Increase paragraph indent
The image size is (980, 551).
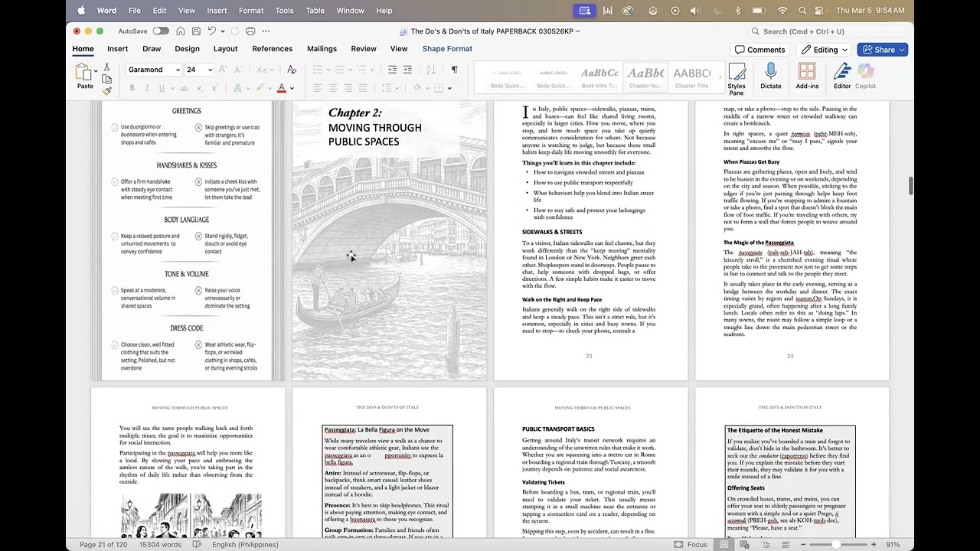coord(409,70)
